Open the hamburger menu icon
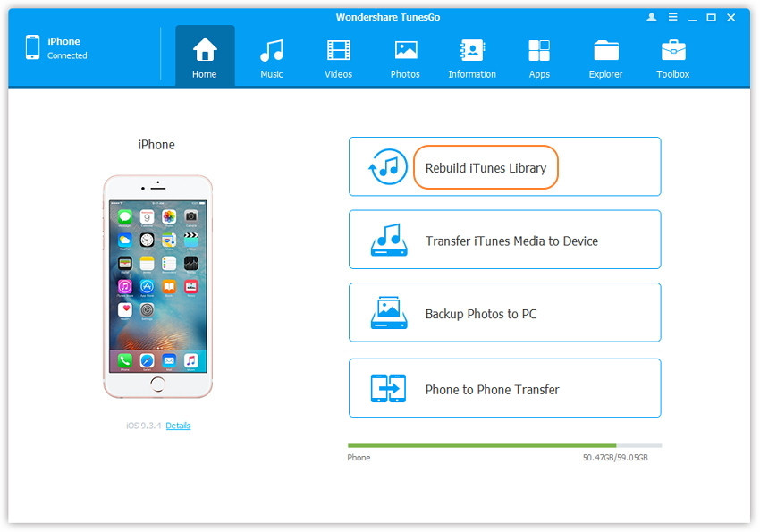The image size is (760, 532). tap(672, 17)
